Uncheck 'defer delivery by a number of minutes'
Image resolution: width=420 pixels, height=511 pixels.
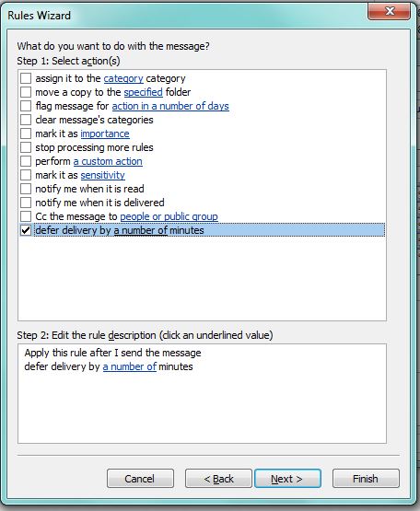[26, 230]
